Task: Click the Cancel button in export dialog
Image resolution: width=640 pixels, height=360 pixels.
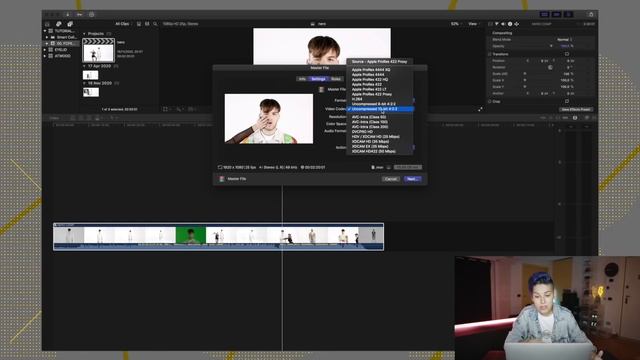Action: [391, 179]
